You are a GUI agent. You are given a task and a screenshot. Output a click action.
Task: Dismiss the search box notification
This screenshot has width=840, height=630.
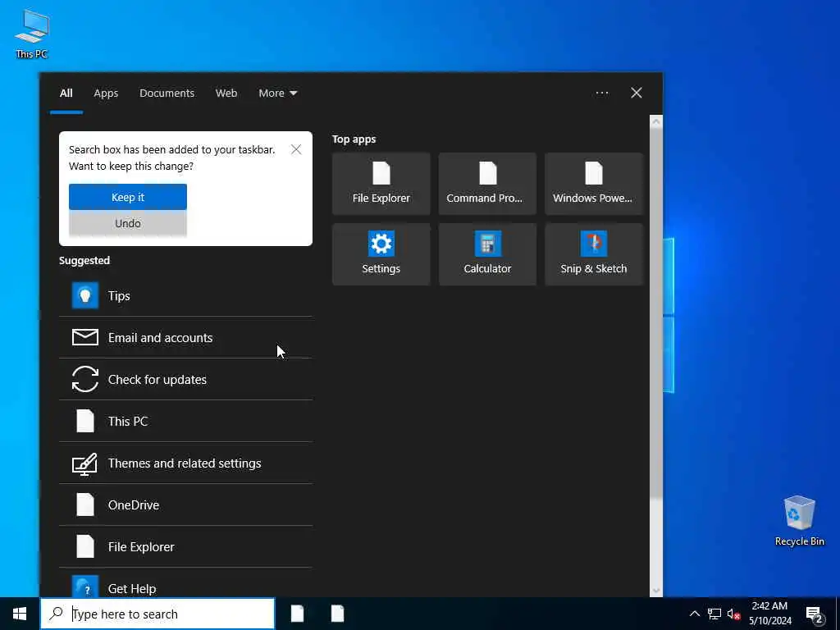[x=296, y=149]
